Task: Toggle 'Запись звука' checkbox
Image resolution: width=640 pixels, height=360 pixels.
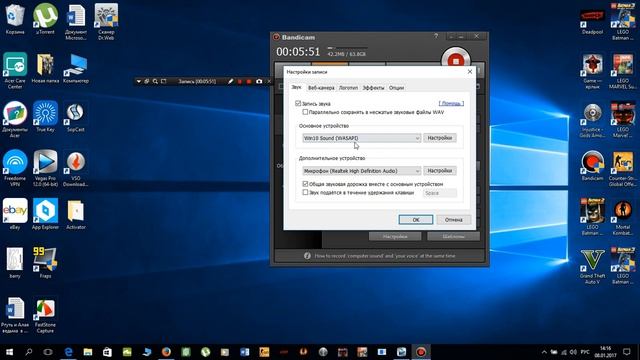Action: tap(298, 103)
